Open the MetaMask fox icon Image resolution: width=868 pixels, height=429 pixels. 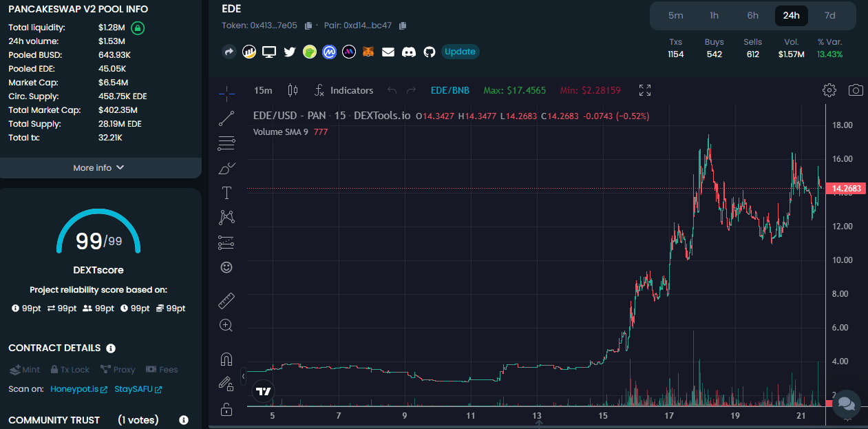(369, 52)
